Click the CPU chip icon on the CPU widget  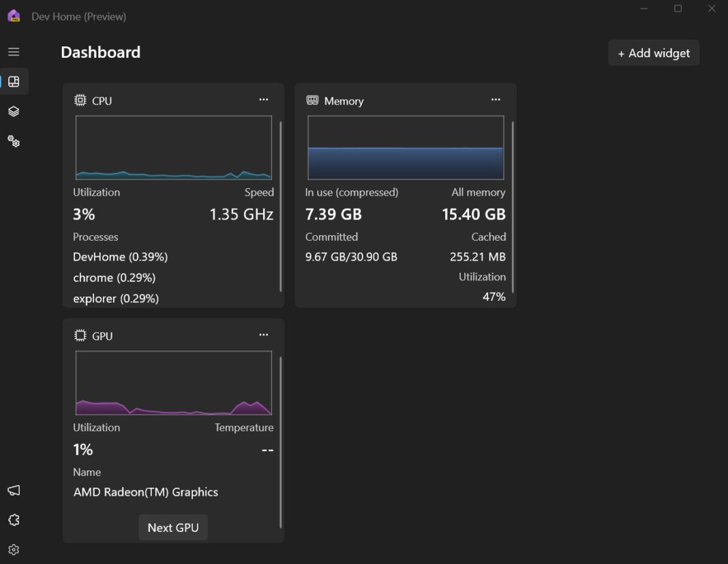click(x=80, y=100)
